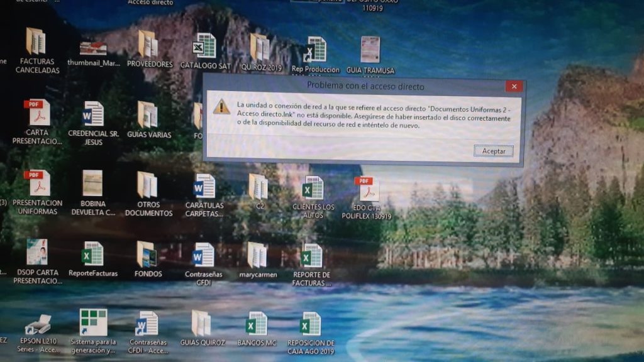Screen dimensions: 644x362
Task: Click the EDO CTA POLIFLEX 130919 PDF
Action: click(367, 190)
